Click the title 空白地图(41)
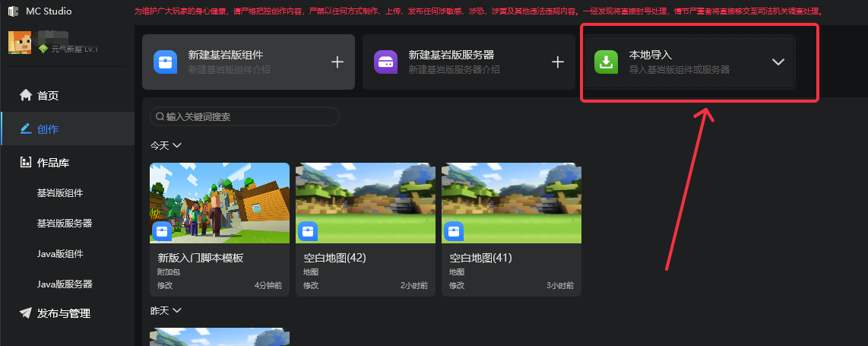The image size is (868, 346). tap(480, 258)
